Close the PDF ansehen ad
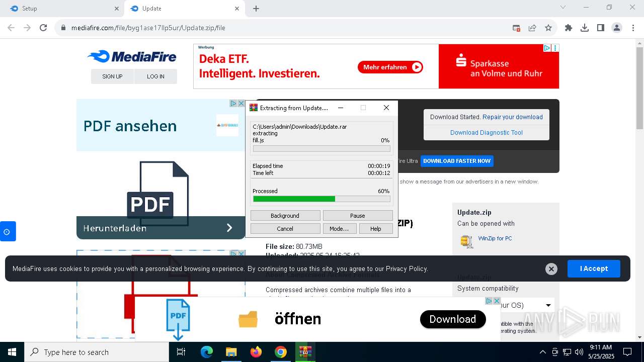The width and height of the screenshot is (644, 362). point(241,103)
